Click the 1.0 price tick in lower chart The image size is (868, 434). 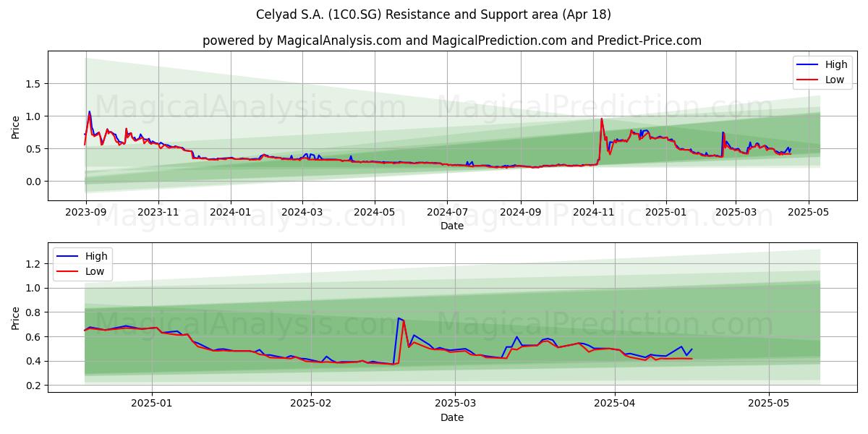[35, 288]
